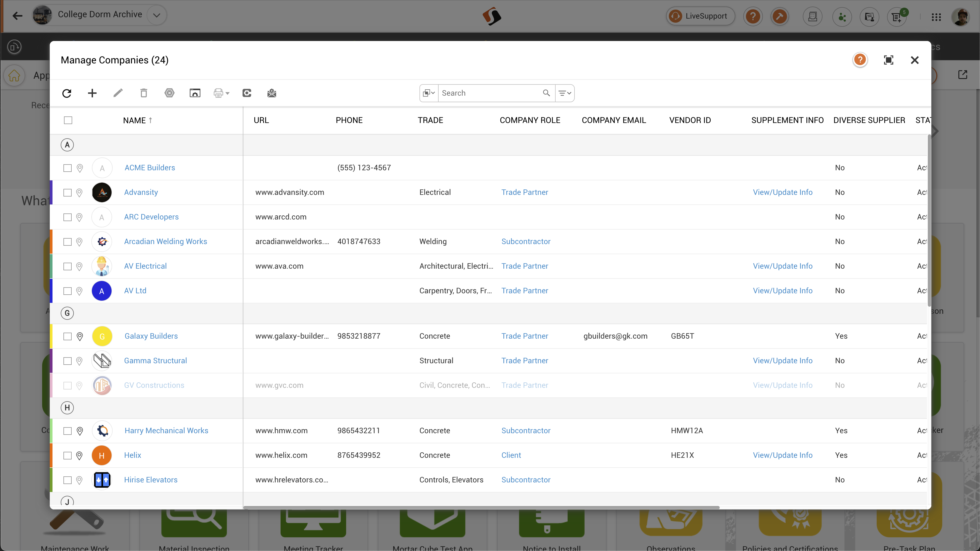Open help for Manage Companies dialog
This screenshot has width=980, height=551.
point(860,60)
